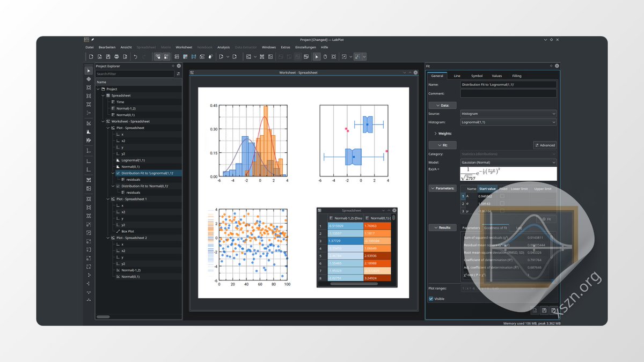Toggle the Visible checkbox in Fit panel
644x362 pixels.
coord(431,299)
